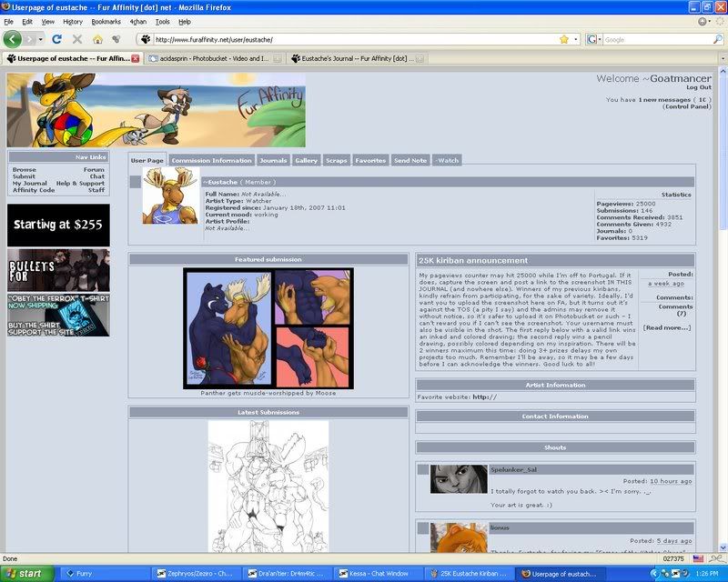The height and width of the screenshot is (582, 728).
Task: Reload the page with the refresh icon
Action: click(56, 39)
